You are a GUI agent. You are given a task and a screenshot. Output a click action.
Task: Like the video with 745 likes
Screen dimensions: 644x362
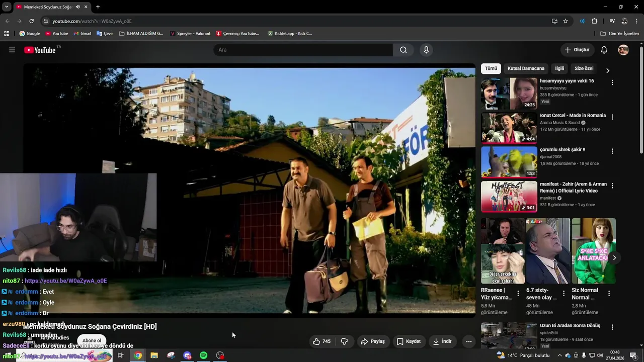pyautogui.click(x=322, y=341)
